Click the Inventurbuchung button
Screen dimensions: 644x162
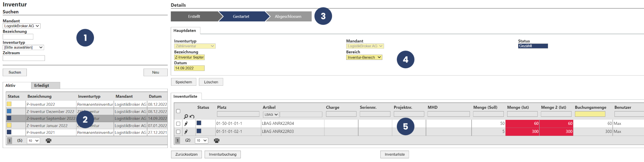point(223,154)
